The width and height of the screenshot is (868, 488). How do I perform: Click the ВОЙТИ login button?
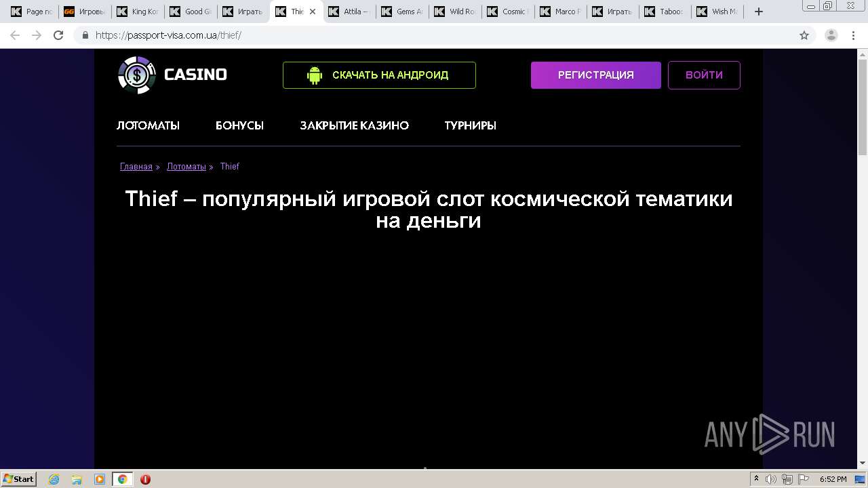click(x=704, y=75)
